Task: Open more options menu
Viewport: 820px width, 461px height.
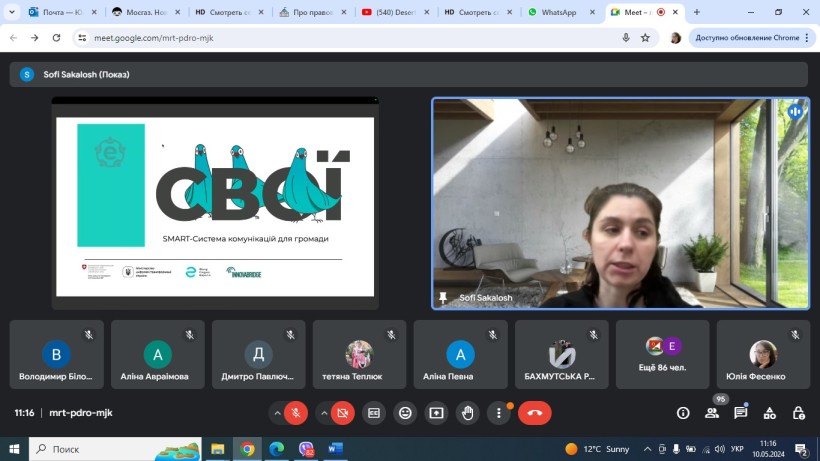Action: click(498, 413)
